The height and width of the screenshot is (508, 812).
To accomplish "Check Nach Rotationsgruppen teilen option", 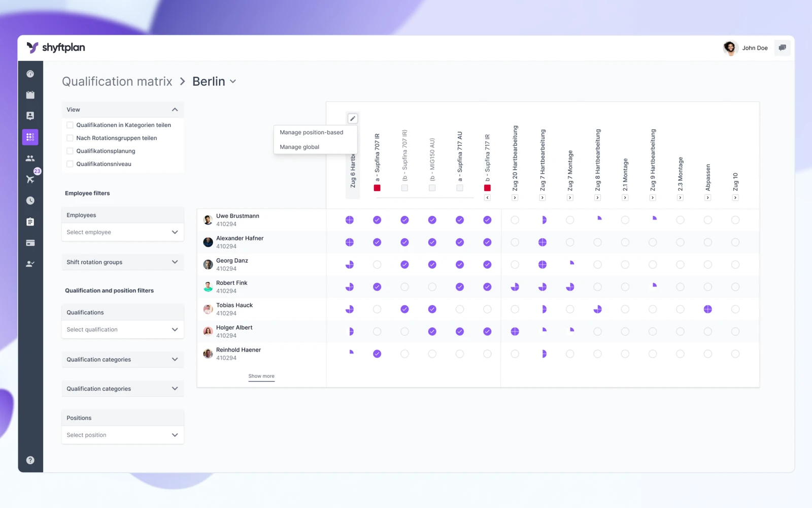I will pos(70,138).
